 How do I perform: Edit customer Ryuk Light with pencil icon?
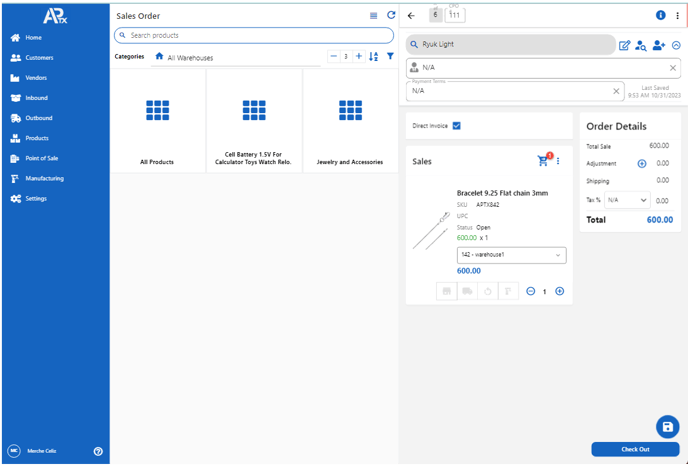tap(625, 45)
